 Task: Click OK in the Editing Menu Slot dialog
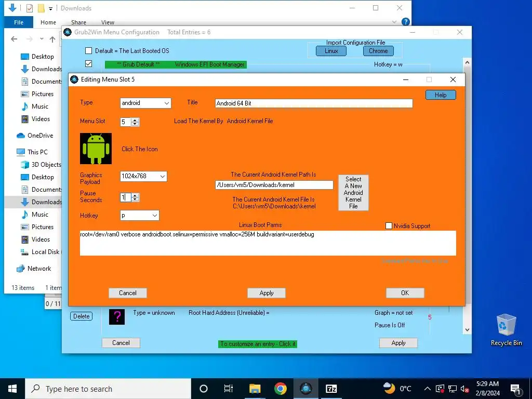tap(405, 293)
